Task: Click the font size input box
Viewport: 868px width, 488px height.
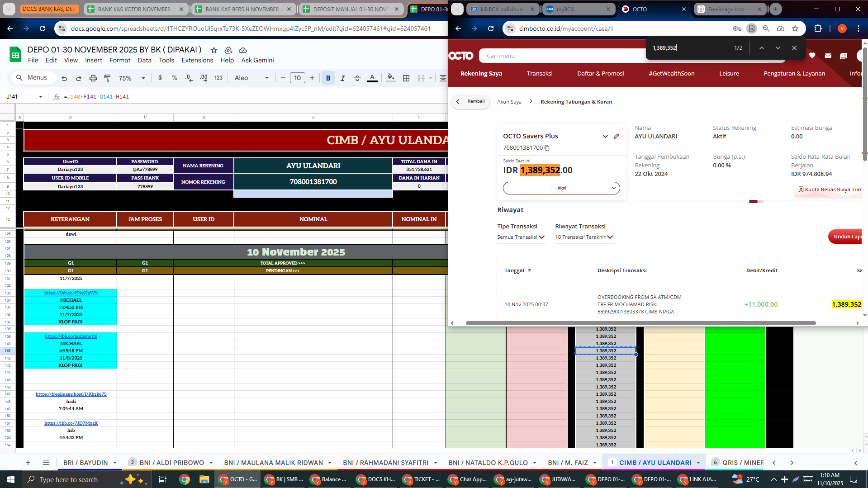Action: point(297,78)
